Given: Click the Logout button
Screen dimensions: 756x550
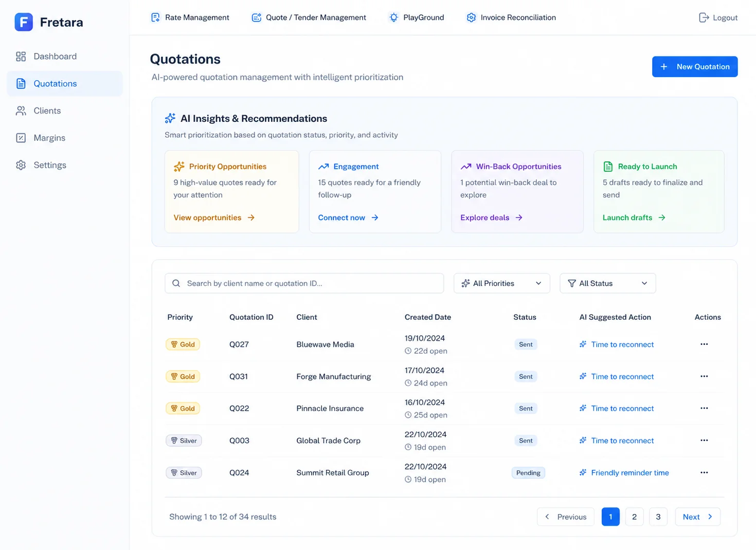Looking at the screenshot, I should click(718, 17).
